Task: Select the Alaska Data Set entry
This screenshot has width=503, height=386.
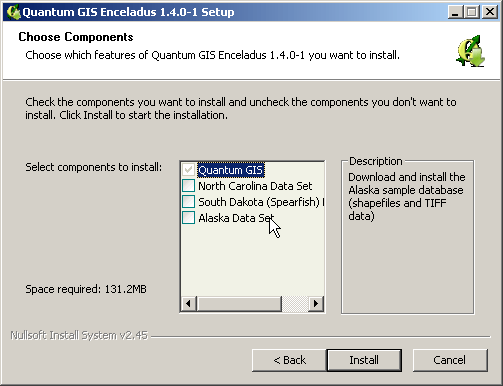Action: point(236,218)
